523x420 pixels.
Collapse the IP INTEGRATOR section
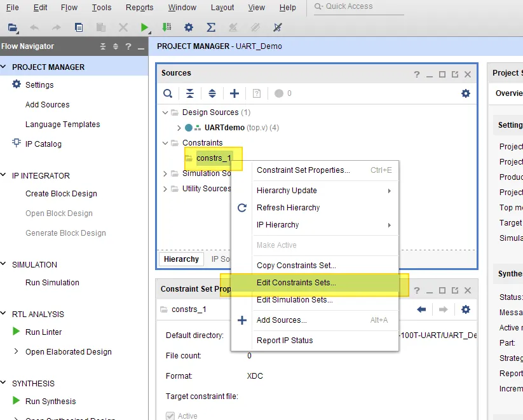coord(3,175)
